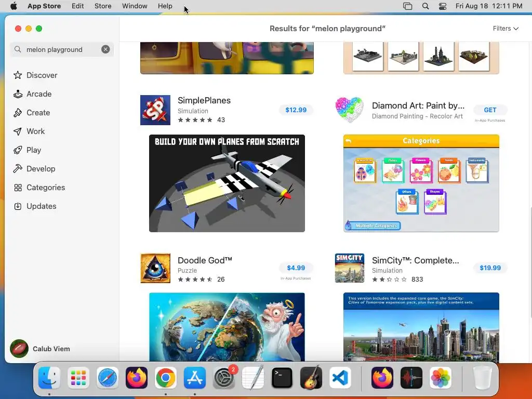Open Trash in the Dock

click(483, 378)
